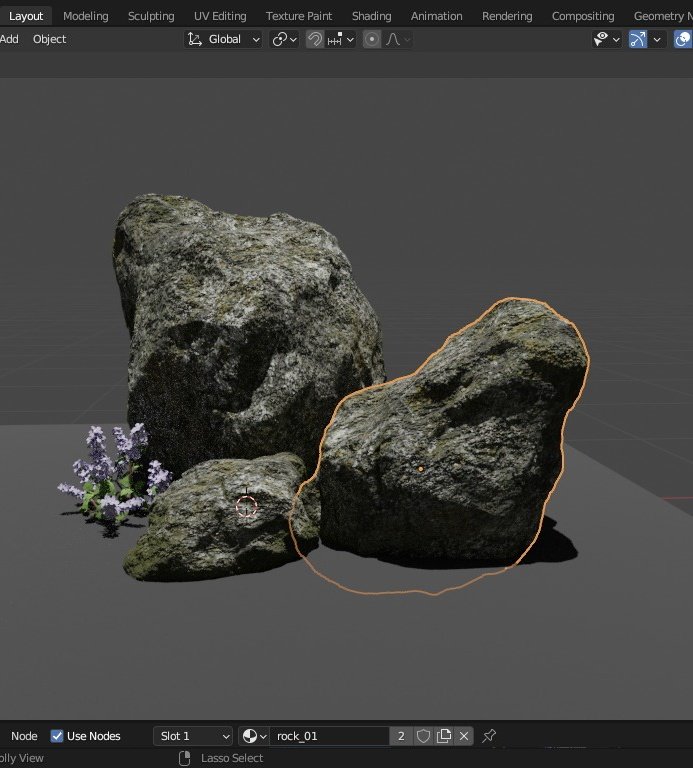Open the Texture Paint workspace
The image size is (693, 768).
(299, 16)
